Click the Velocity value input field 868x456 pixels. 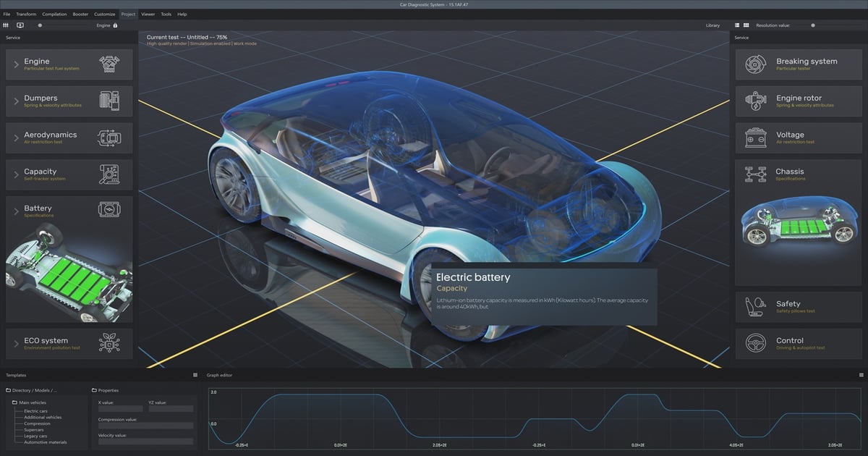click(x=145, y=442)
